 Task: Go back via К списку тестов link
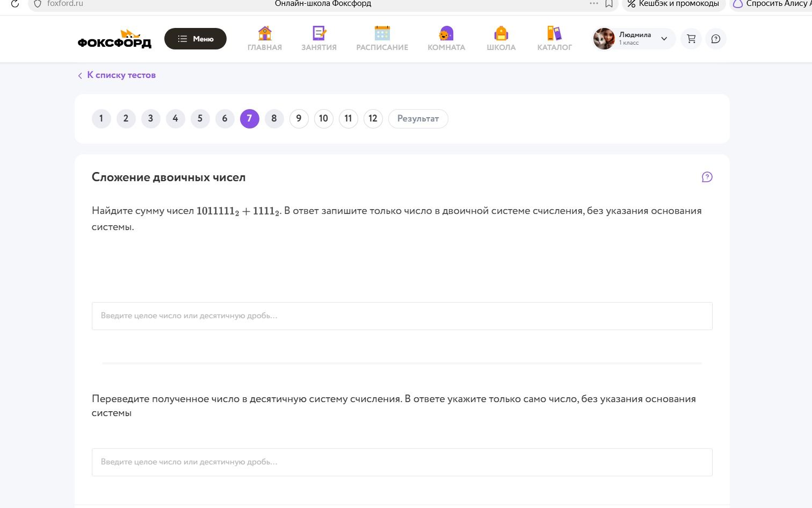pyautogui.click(x=117, y=75)
